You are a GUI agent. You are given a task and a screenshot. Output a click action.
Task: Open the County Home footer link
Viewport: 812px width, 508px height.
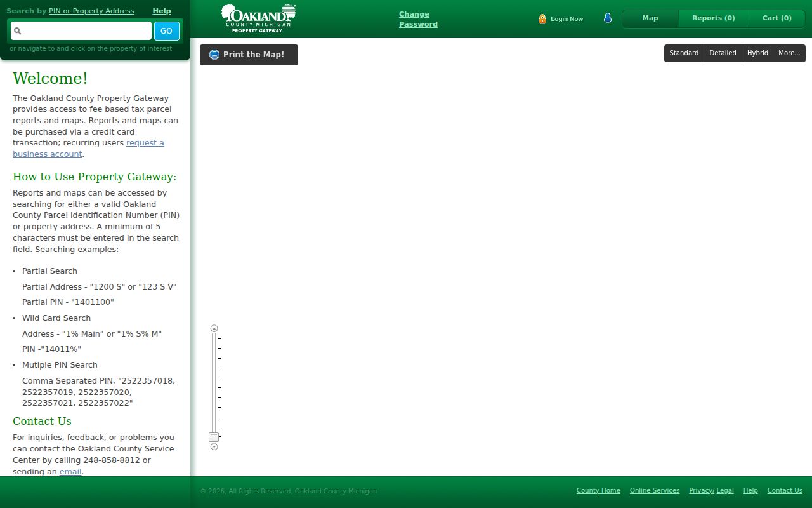pyautogui.click(x=598, y=491)
